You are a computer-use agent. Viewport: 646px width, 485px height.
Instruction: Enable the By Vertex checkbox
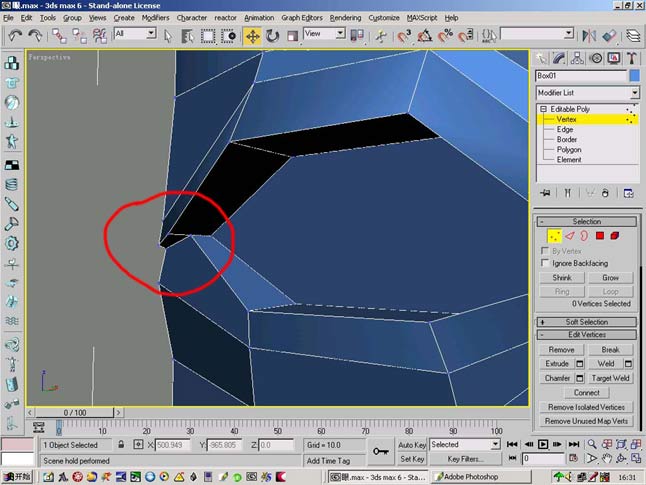(545, 251)
